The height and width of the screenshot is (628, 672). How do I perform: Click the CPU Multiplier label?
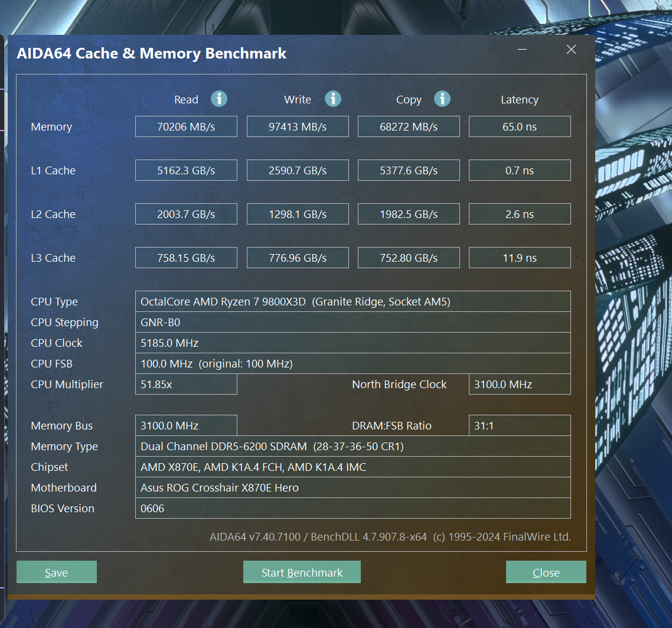point(67,385)
